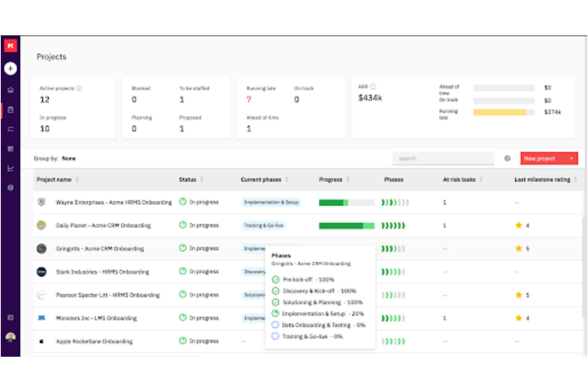Click In progress status for Apple Rocketlane Onboarding
This screenshot has width=588, height=392.
(199, 341)
